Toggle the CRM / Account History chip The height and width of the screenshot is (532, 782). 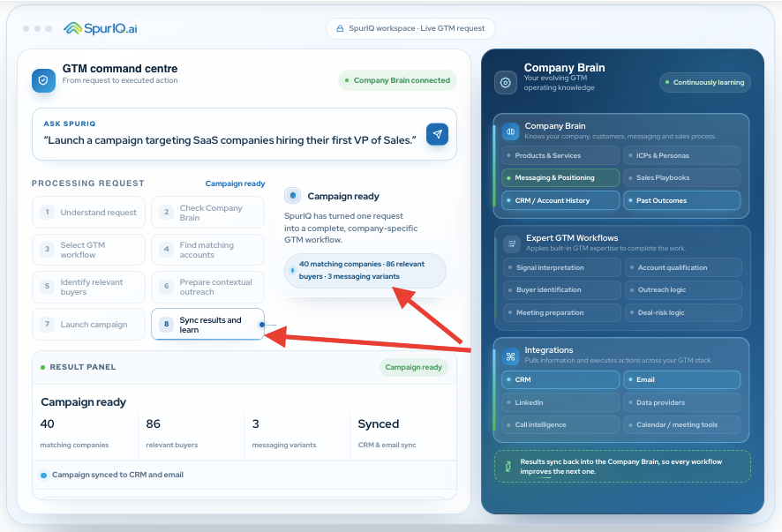click(x=560, y=200)
